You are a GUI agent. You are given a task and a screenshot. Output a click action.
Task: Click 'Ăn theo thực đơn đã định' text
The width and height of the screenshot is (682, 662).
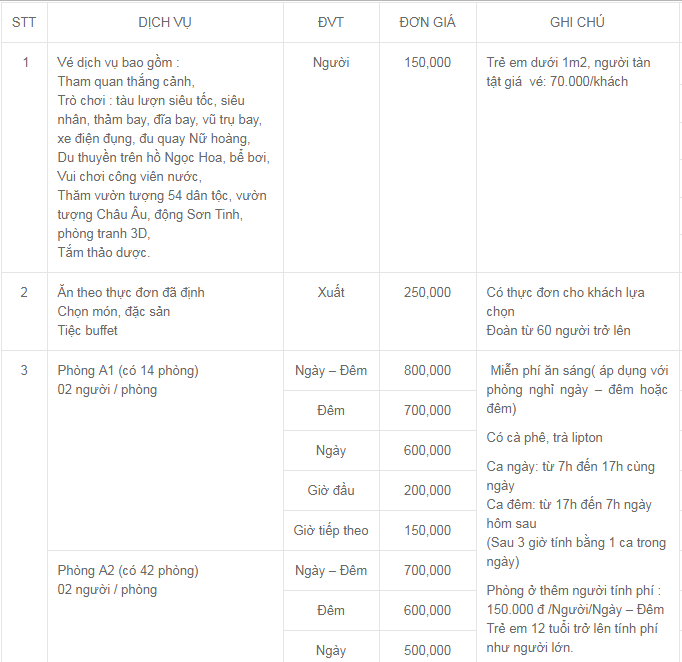(131, 293)
